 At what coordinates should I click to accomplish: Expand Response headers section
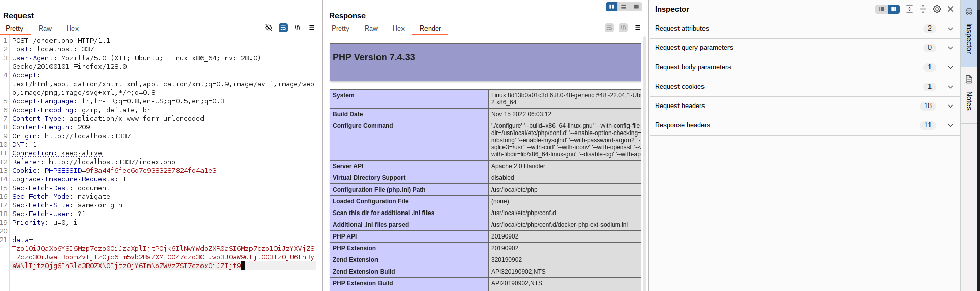950,125
